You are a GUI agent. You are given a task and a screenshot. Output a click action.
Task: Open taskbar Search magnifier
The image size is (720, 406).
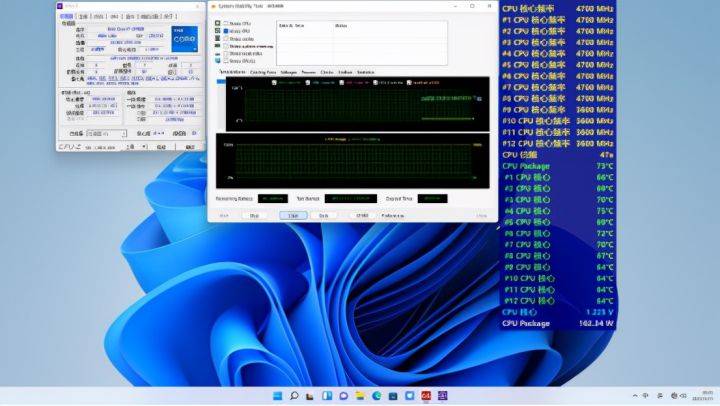(294, 396)
